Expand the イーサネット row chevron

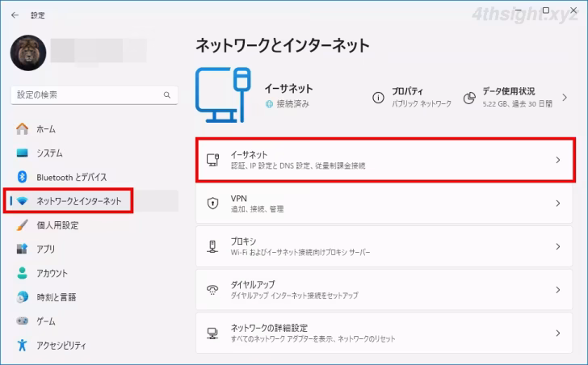click(558, 160)
